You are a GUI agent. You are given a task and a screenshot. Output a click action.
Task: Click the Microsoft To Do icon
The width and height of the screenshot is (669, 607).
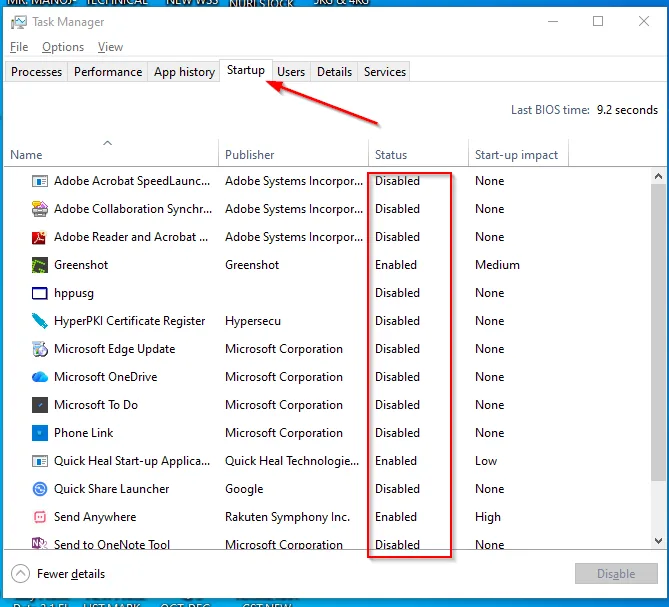40,405
